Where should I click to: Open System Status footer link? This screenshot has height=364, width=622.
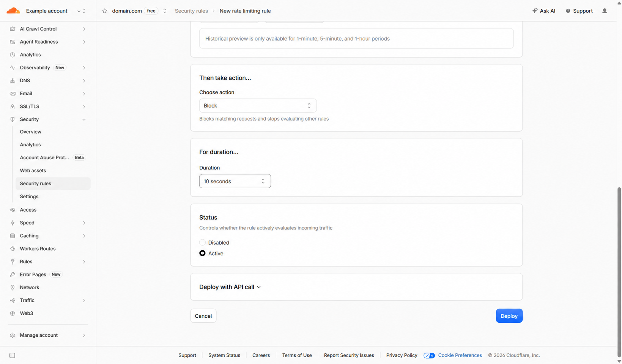[x=224, y=355]
